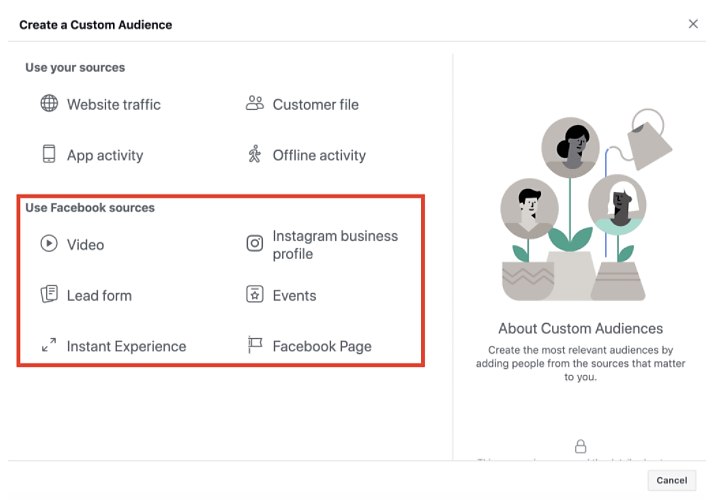Click the Instagram camera icon
The width and height of the screenshot is (714, 504).
pyautogui.click(x=255, y=244)
